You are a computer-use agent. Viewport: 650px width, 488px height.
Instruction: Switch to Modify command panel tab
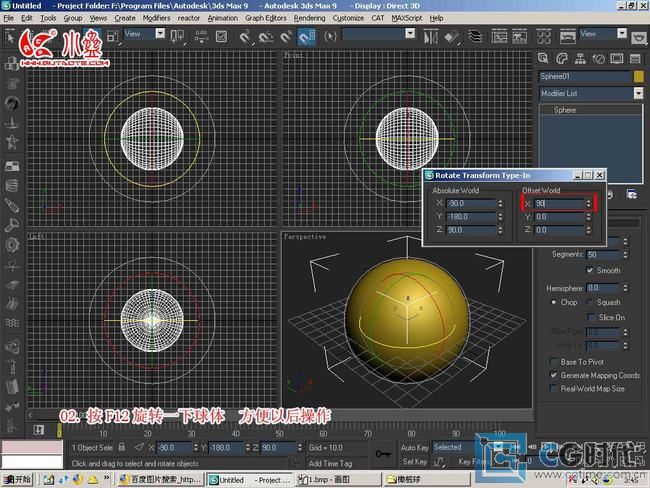pos(562,58)
